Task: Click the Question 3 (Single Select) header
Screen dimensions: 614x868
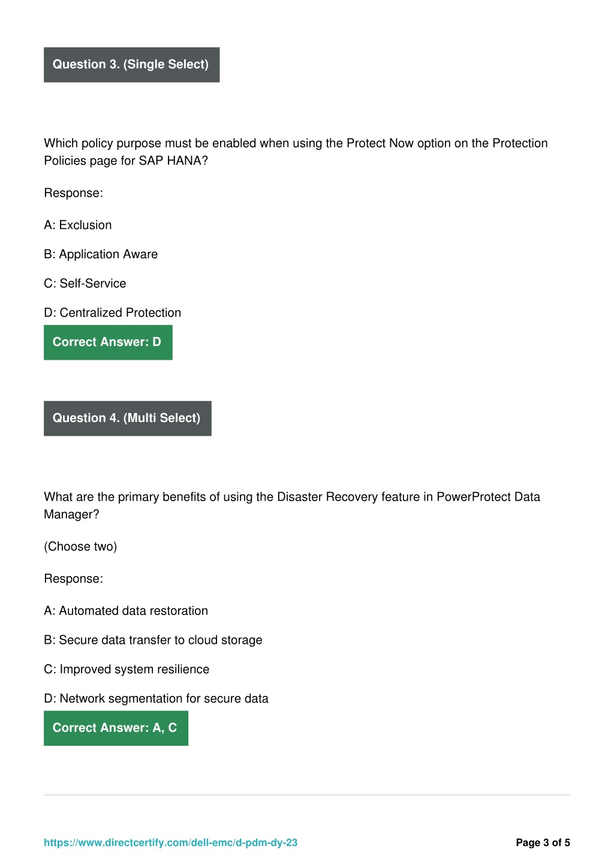Action: [131, 65]
